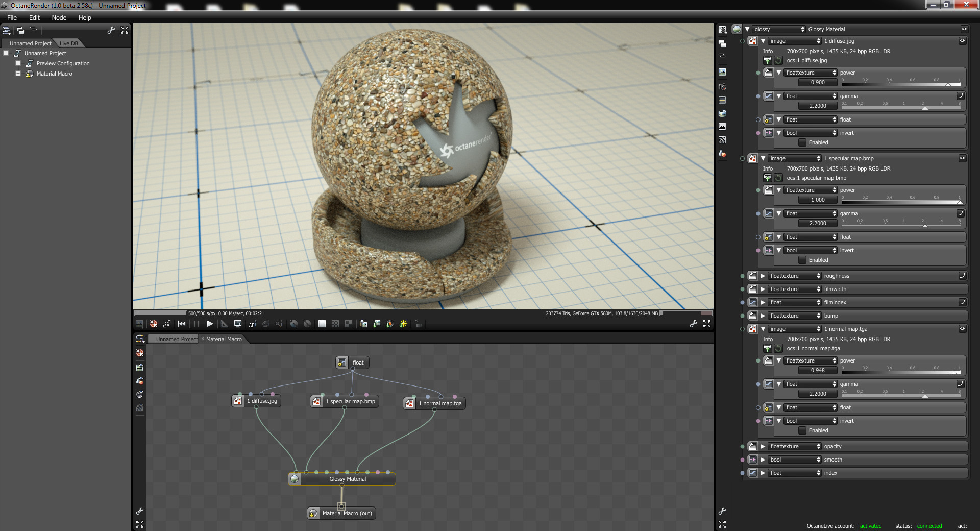The image size is (980, 531).
Task: Toggle the eye icon on Glossy Material row
Action: point(964,29)
